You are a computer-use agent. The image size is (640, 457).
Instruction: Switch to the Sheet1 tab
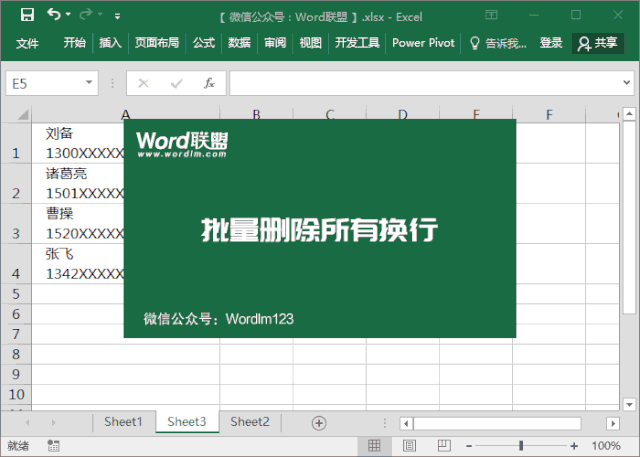click(123, 422)
